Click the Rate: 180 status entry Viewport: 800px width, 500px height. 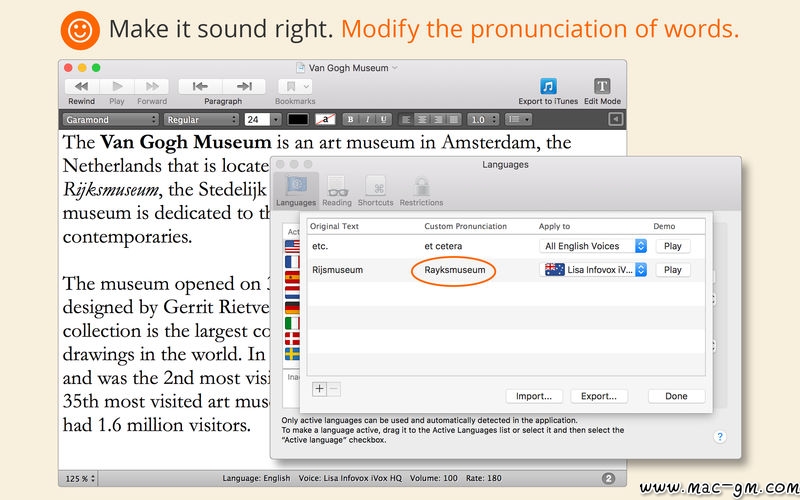pyautogui.click(x=484, y=479)
